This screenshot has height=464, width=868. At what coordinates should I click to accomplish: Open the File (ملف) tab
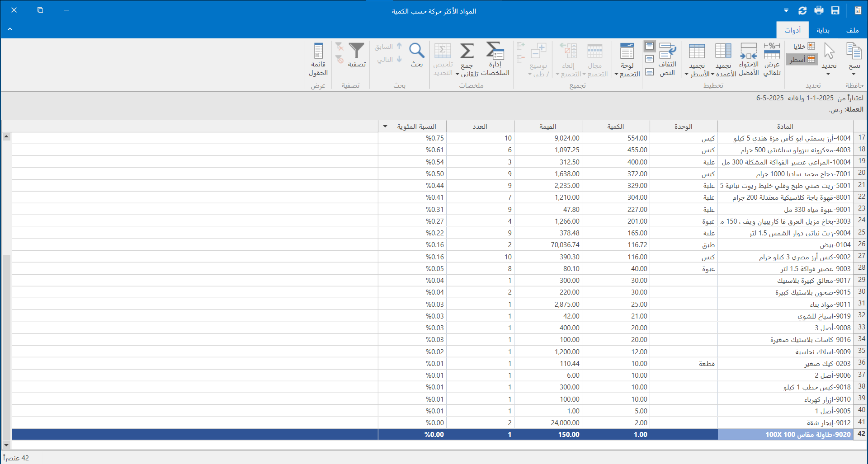(852, 30)
